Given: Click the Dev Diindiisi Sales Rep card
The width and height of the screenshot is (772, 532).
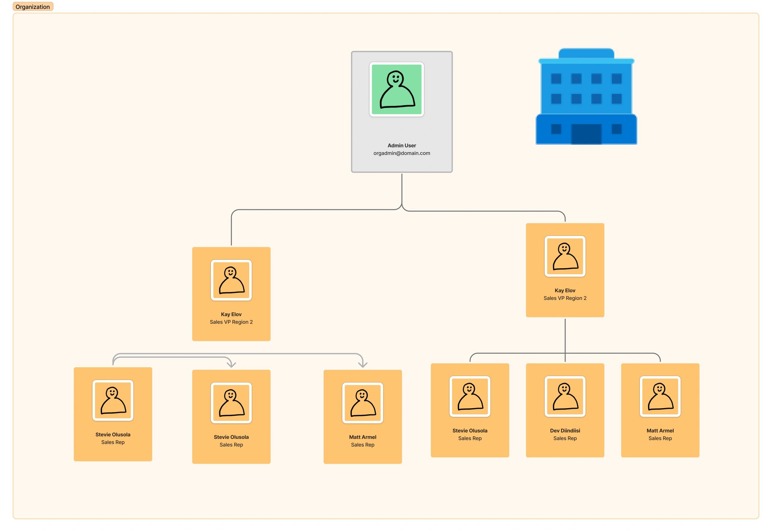Looking at the screenshot, I should [x=565, y=410].
